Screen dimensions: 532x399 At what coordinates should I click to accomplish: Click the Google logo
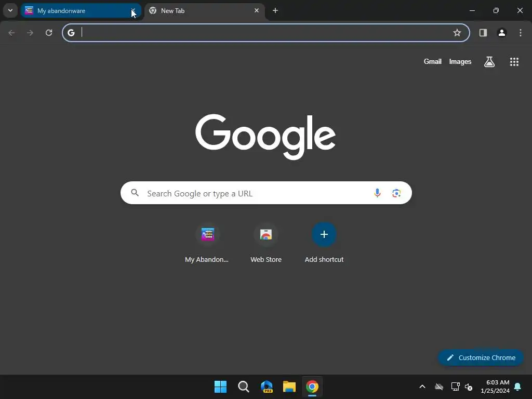click(265, 137)
